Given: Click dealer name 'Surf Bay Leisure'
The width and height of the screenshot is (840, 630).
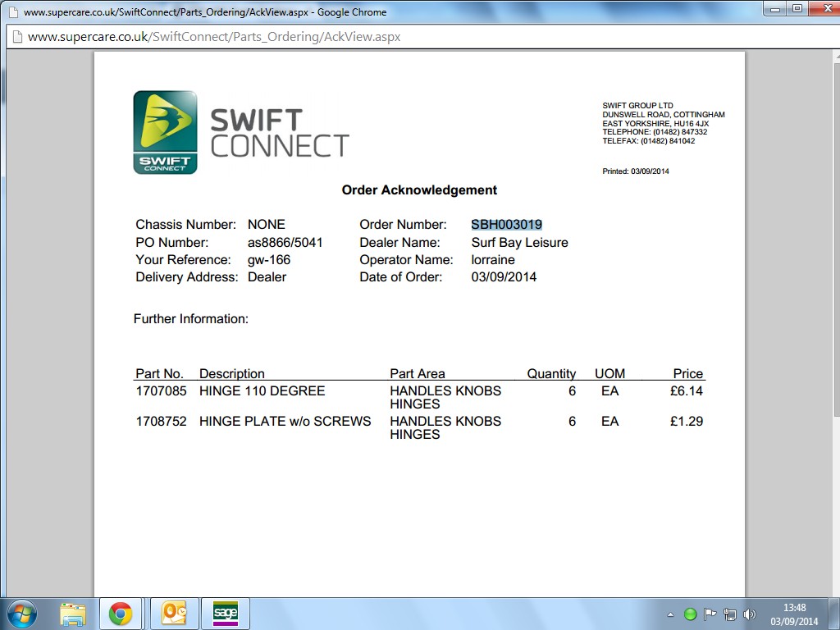Looking at the screenshot, I should pos(519,242).
